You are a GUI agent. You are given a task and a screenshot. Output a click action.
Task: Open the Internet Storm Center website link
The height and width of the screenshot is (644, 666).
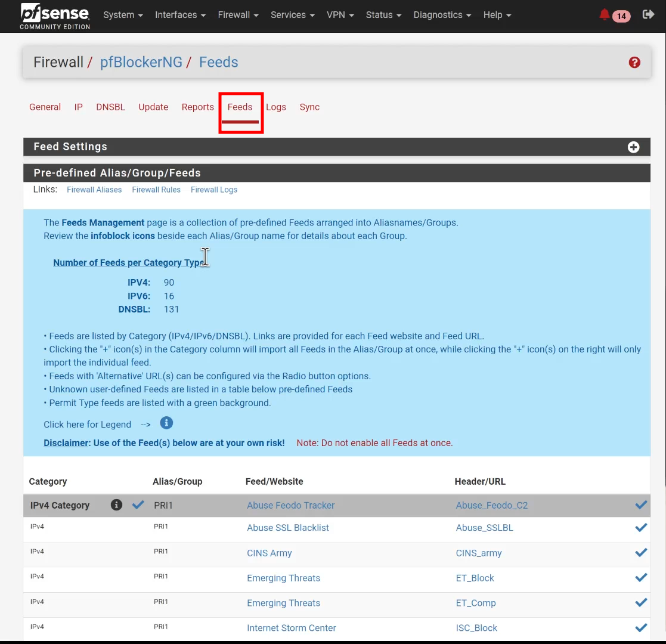[292, 628]
